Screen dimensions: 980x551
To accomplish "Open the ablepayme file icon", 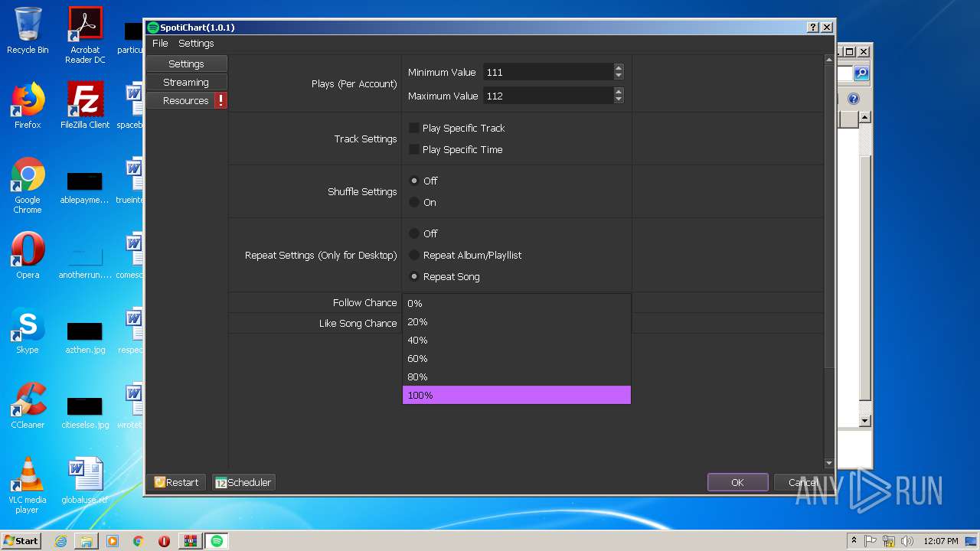I will tap(85, 186).
